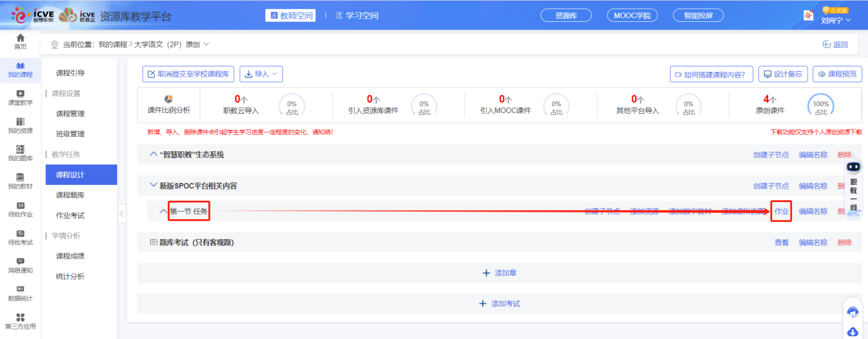Click the 首页 home icon in sidebar
Viewport: 868px width, 339px height.
[21, 38]
